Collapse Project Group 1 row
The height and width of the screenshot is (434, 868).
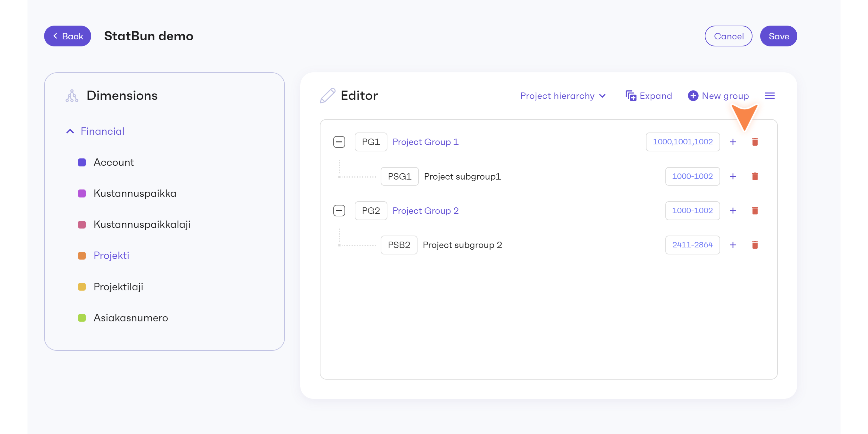pyautogui.click(x=339, y=142)
